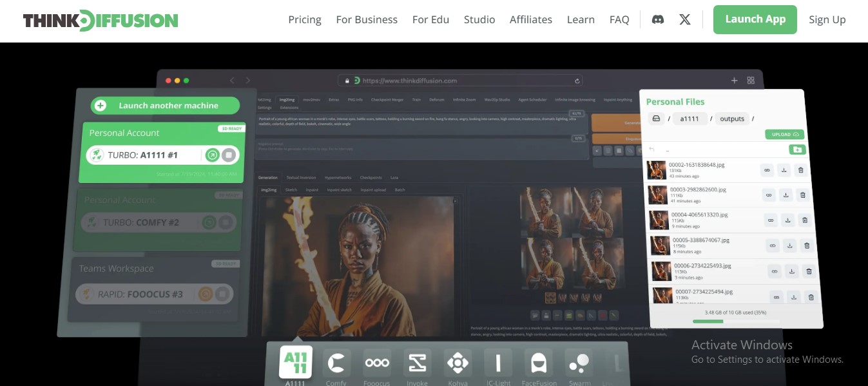This screenshot has width=868, height=386.
Task: Copy link for 00002-1631838648.jpg
Action: (x=767, y=170)
